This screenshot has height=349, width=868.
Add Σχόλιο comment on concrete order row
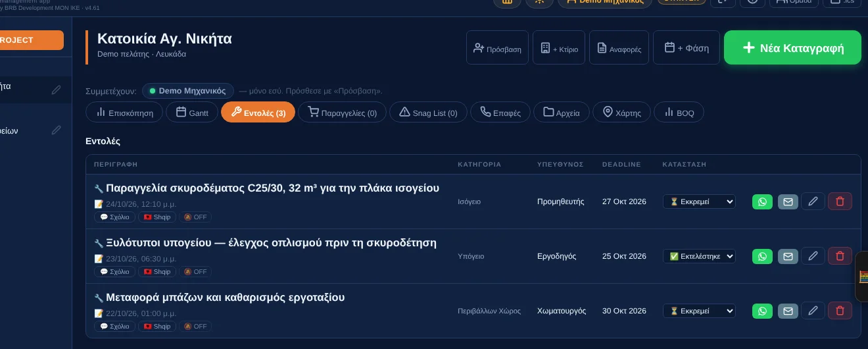click(115, 217)
